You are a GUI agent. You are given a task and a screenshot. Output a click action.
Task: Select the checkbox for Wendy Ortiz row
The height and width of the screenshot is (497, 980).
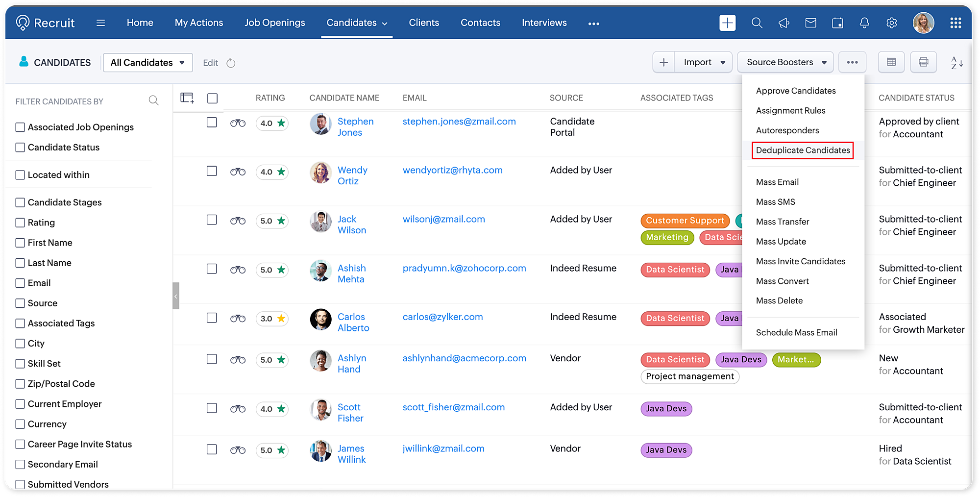click(212, 171)
